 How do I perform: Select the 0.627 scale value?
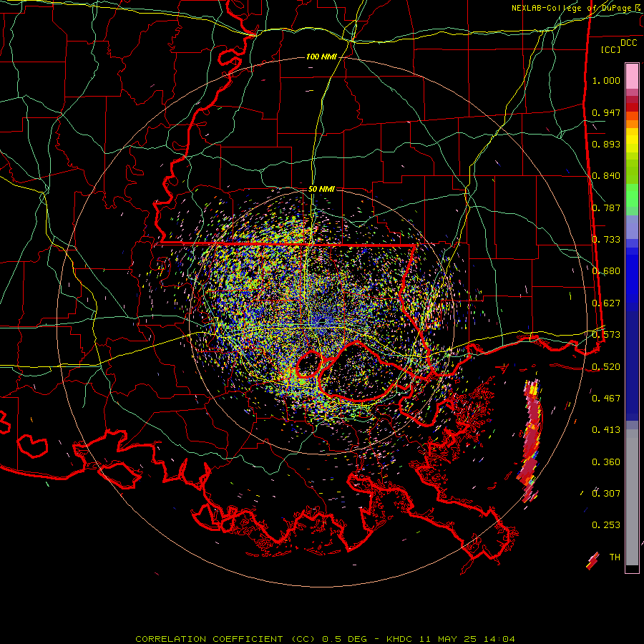tap(606, 303)
